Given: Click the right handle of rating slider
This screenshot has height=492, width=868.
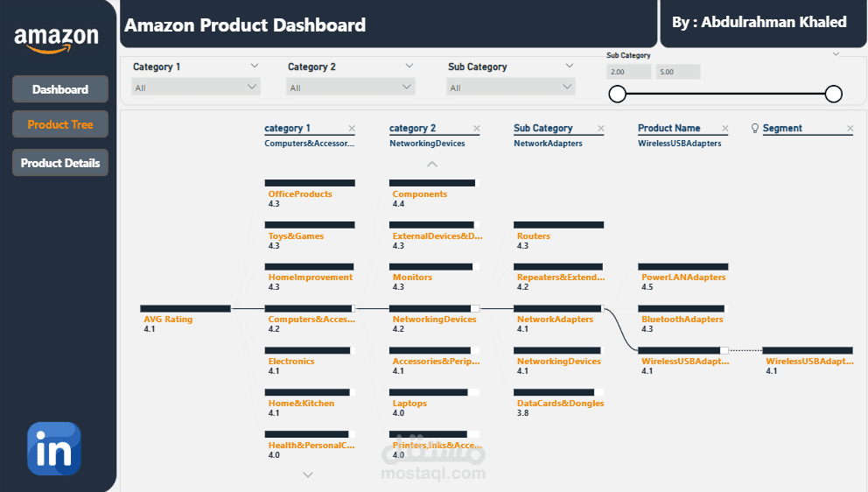Looking at the screenshot, I should click(833, 94).
